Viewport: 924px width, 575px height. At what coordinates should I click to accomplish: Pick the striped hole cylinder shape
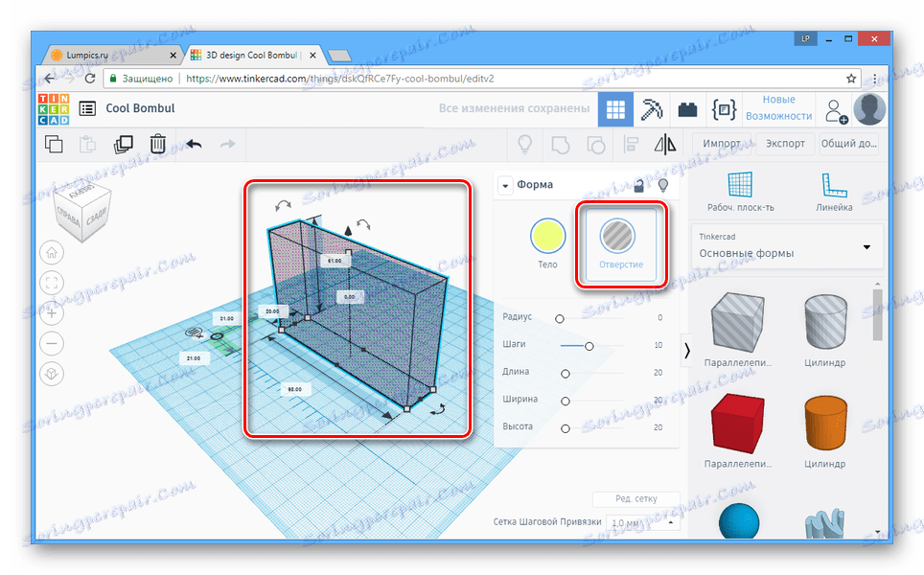pos(825,322)
